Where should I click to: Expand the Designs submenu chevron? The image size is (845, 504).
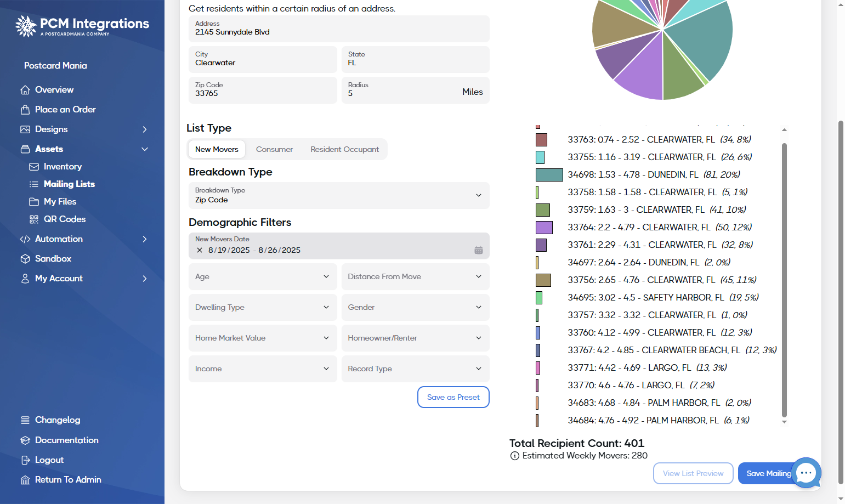point(145,129)
